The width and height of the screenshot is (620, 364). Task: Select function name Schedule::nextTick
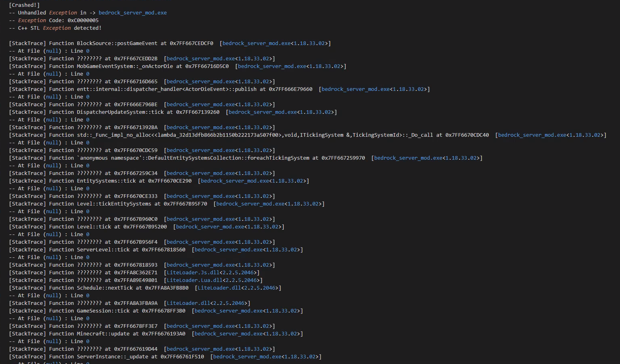(105, 288)
